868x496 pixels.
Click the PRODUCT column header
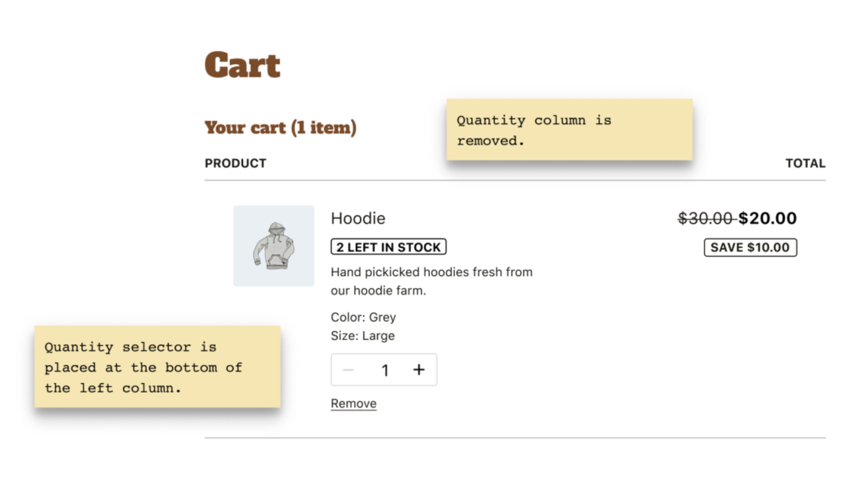click(235, 163)
